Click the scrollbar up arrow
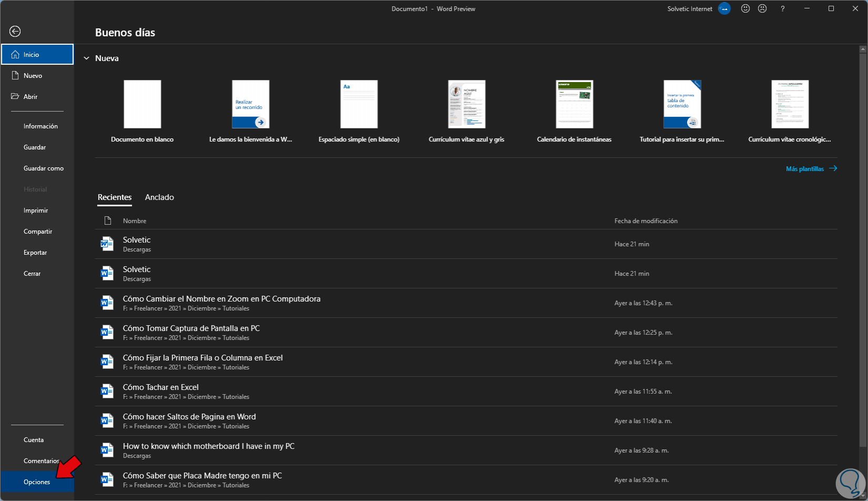868x501 pixels. 863,49
